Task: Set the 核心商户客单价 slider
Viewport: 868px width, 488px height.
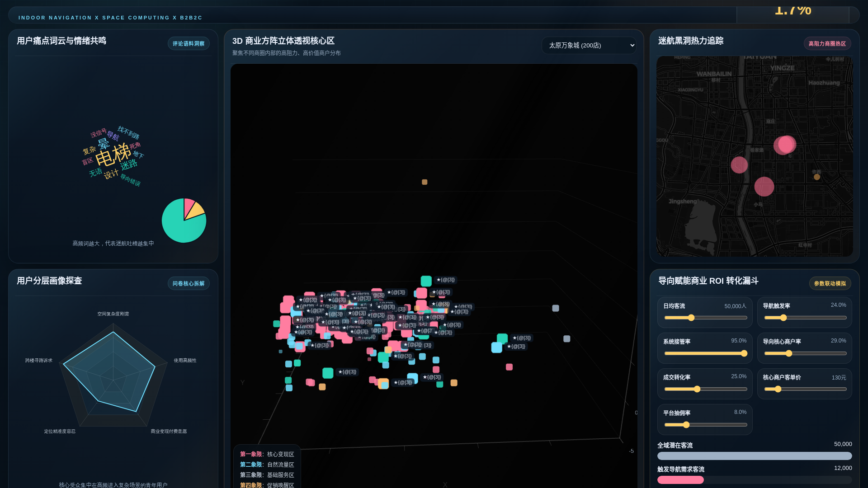Action: [778, 389]
